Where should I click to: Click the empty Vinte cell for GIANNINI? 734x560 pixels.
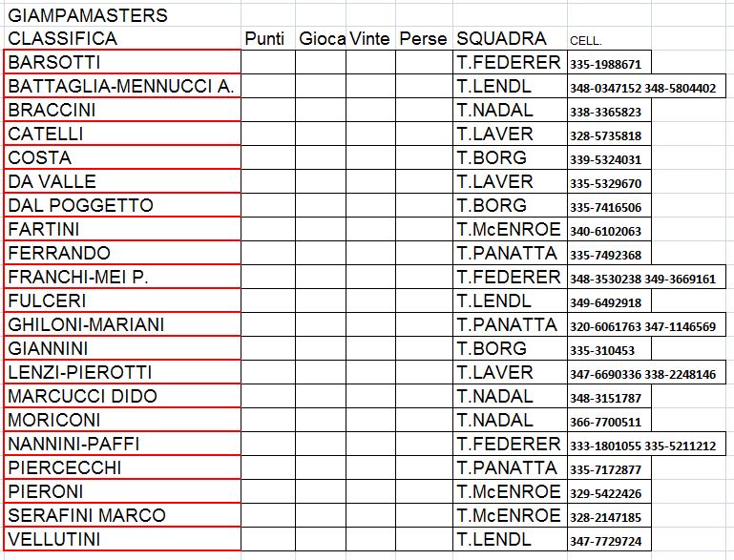[x=370, y=349]
